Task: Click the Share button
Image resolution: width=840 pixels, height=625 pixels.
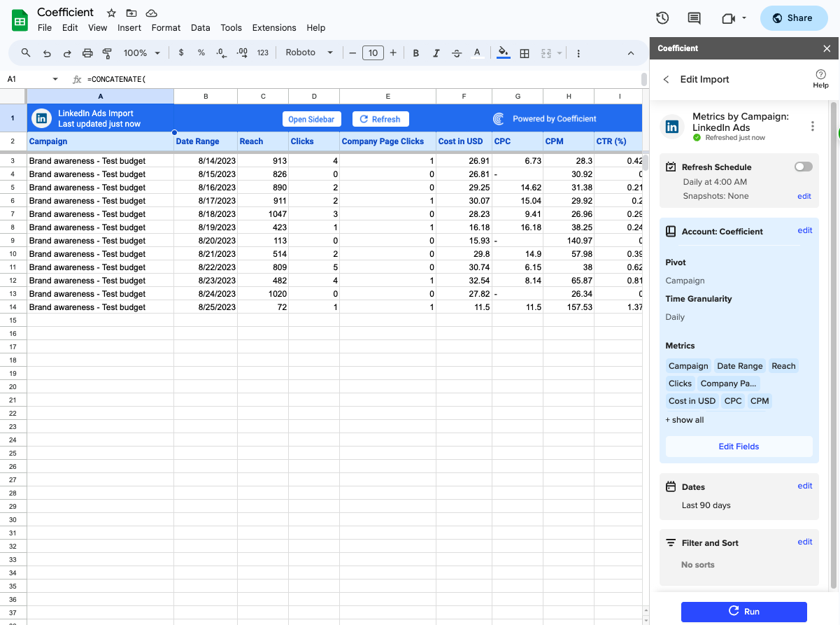Action: 794,18
